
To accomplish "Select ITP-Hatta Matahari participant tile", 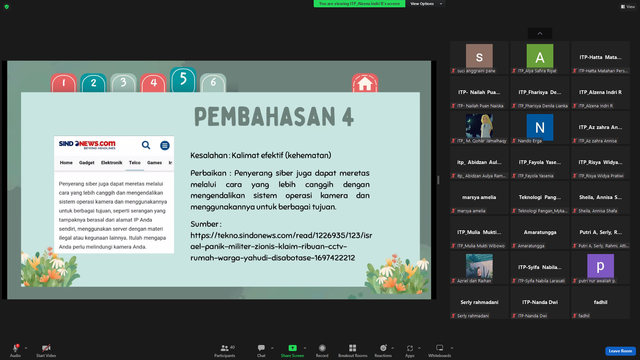I will click(x=600, y=58).
